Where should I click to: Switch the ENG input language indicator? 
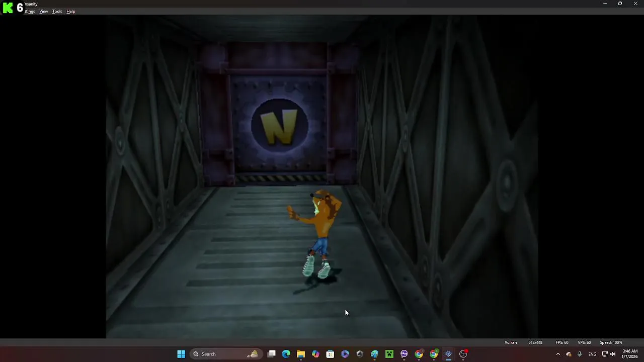click(592, 354)
